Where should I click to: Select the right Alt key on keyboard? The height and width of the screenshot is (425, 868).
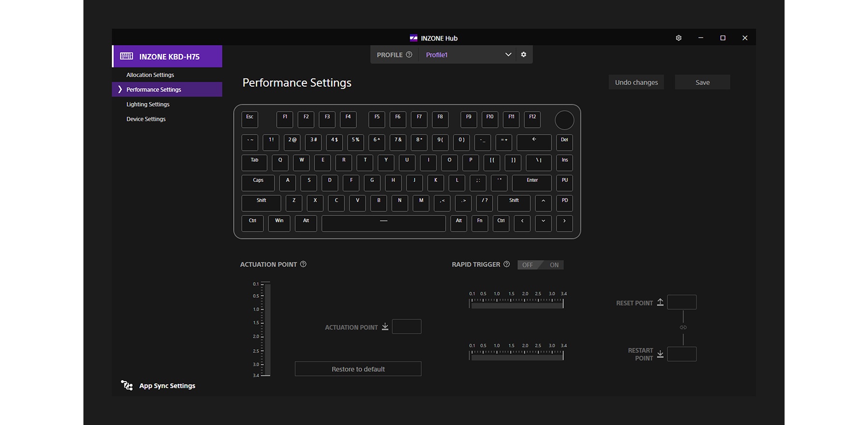pos(459,224)
